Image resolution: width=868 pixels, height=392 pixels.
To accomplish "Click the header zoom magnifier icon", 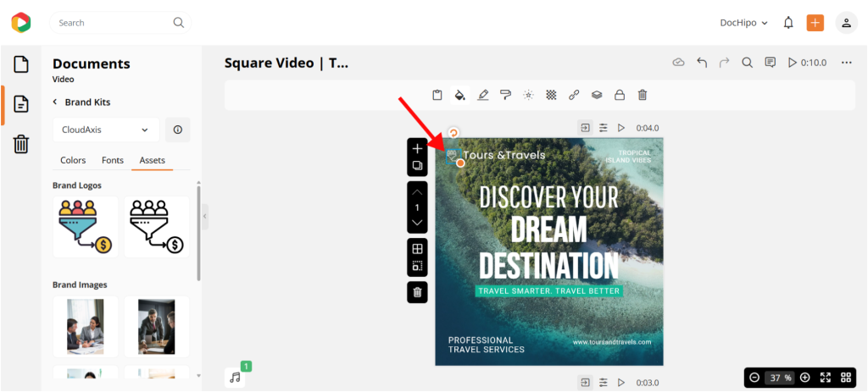I will pyautogui.click(x=748, y=63).
